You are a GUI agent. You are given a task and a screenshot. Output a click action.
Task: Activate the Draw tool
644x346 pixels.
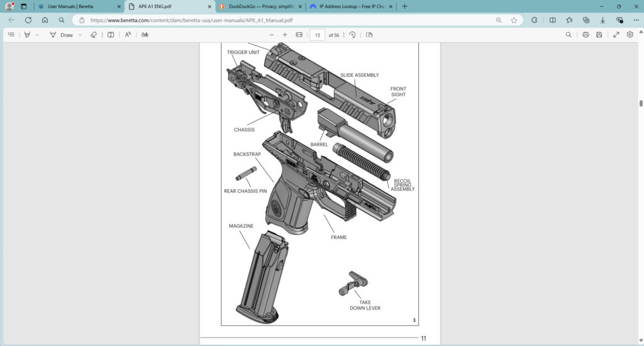tap(61, 35)
